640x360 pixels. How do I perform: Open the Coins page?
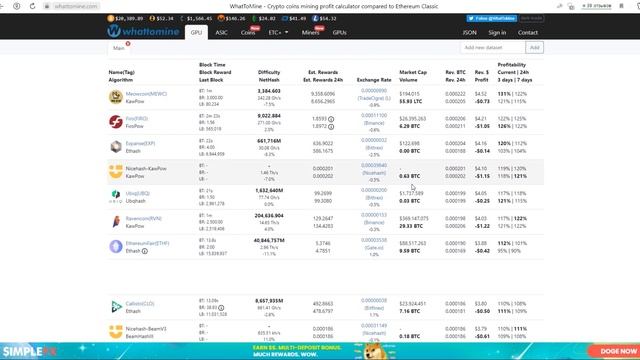pos(248,32)
